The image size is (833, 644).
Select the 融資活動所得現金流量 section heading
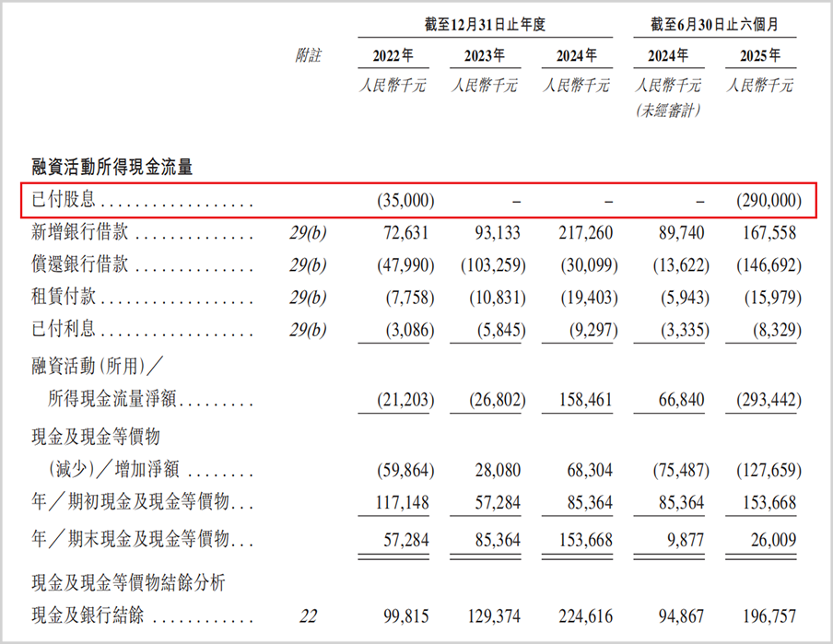111,167
